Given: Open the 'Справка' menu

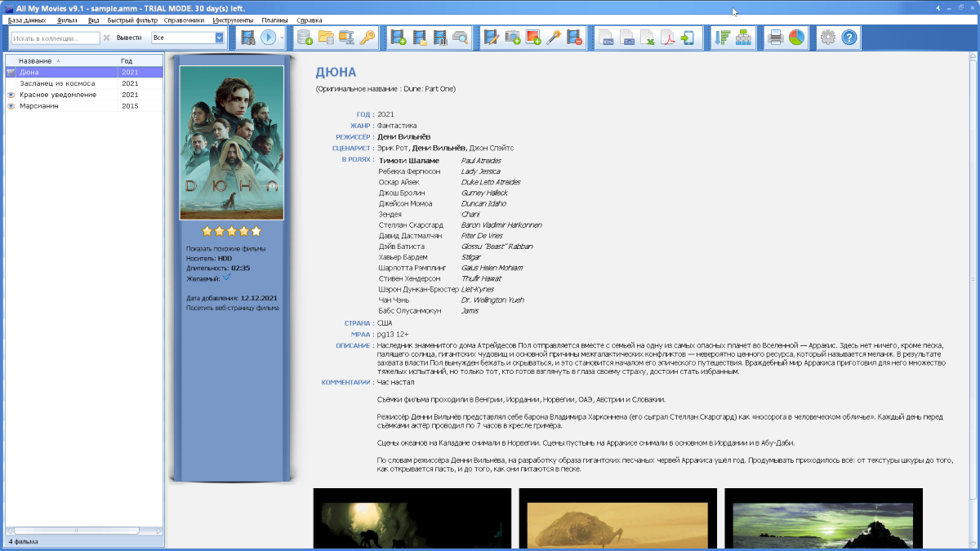Looking at the screenshot, I should coord(309,20).
